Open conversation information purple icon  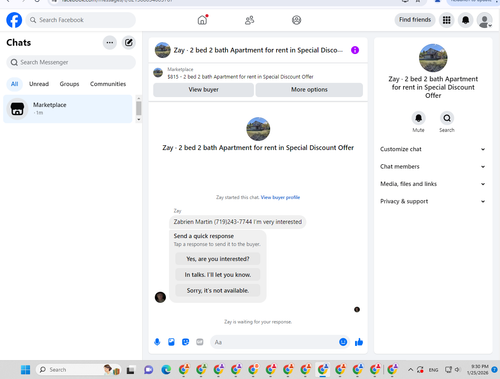355,50
